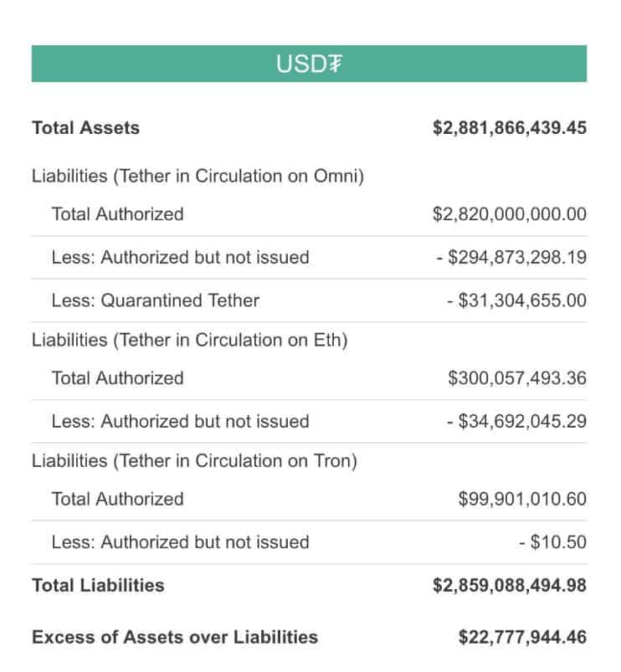Image resolution: width=621 pixels, height=672 pixels.
Task: Select the Total Assets label
Action: click(x=85, y=128)
